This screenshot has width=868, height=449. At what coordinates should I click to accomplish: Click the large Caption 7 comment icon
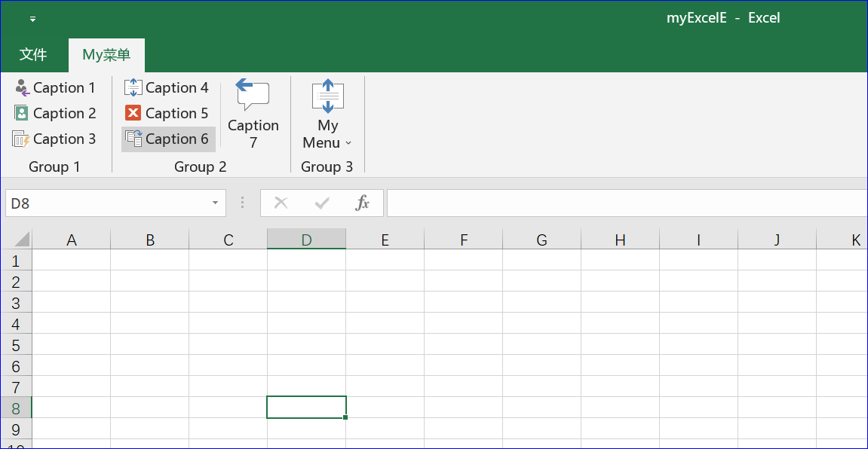(x=253, y=96)
